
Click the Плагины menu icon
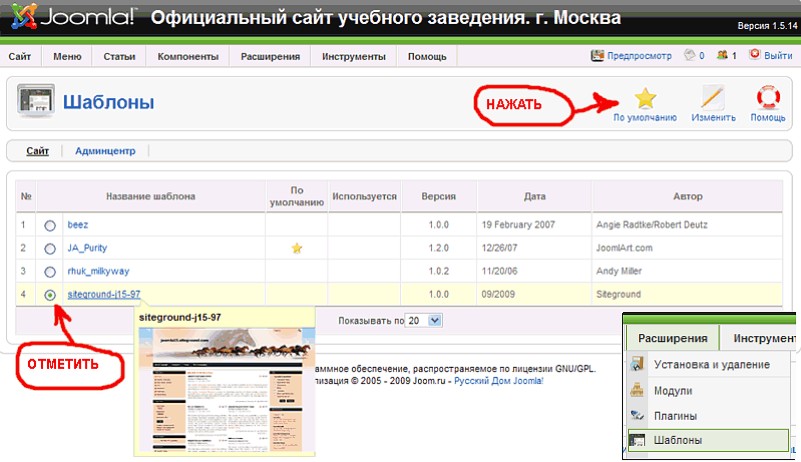(637, 415)
